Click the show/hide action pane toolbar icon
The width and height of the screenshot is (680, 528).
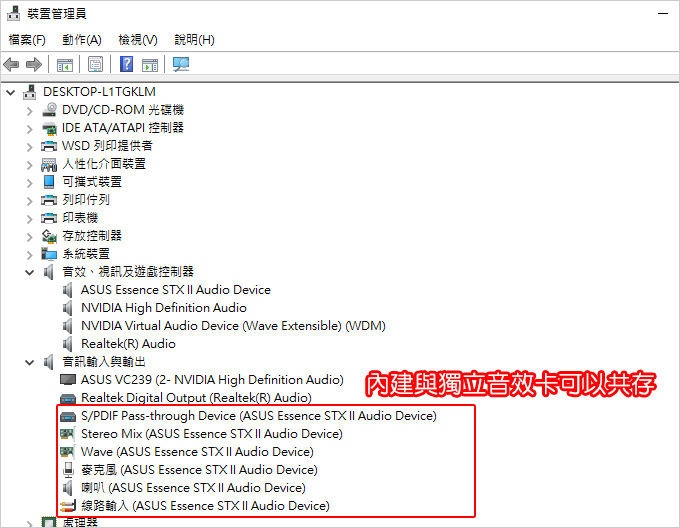(150, 65)
